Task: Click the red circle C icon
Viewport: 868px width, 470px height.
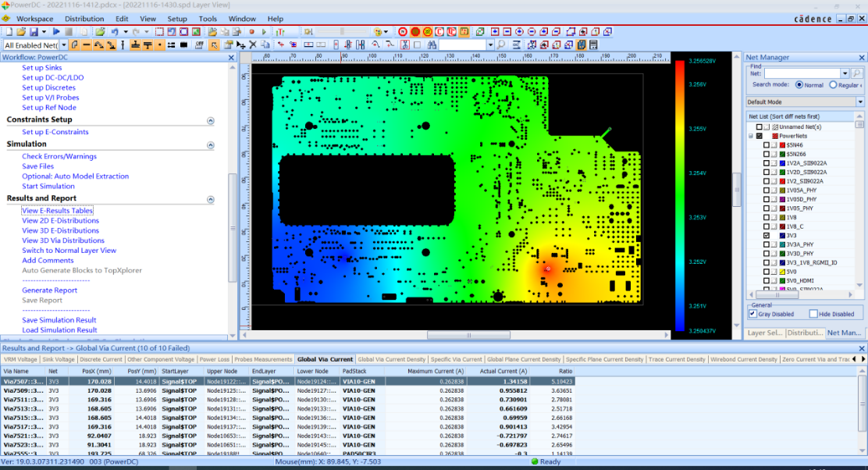Action: pos(439,31)
